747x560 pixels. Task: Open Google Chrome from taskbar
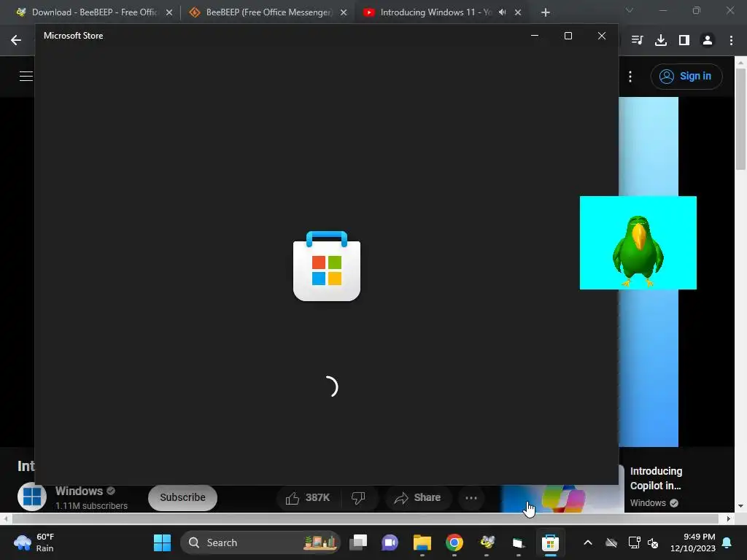[454, 542]
